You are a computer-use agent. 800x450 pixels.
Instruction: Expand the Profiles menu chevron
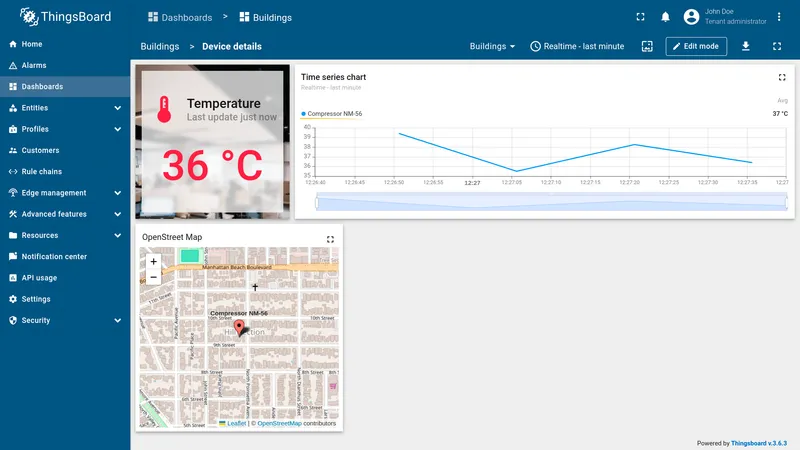(x=118, y=129)
